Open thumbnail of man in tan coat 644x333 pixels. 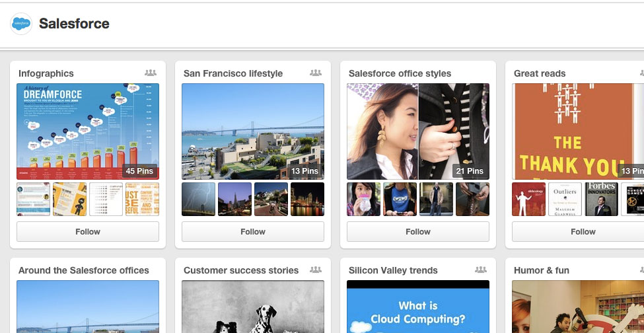click(x=436, y=199)
